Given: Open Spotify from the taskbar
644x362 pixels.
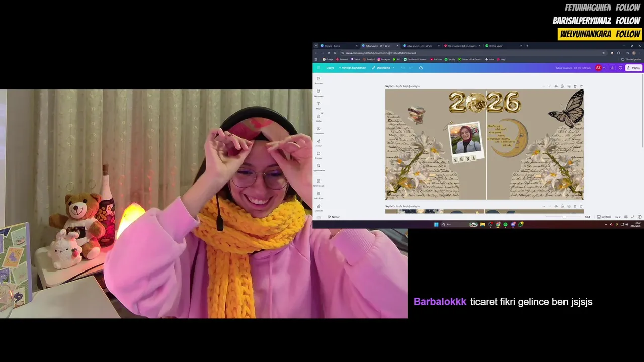Looking at the screenshot, I should (505, 224).
